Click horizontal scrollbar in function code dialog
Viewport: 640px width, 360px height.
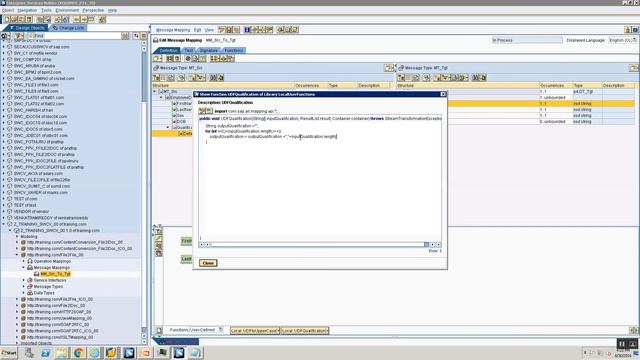(x=319, y=245)
